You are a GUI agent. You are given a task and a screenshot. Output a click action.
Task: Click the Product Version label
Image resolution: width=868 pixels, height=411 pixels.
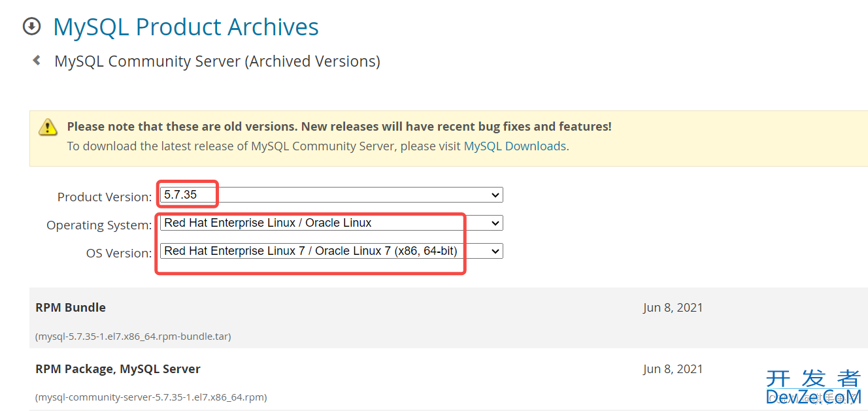(x=105, y=197)
